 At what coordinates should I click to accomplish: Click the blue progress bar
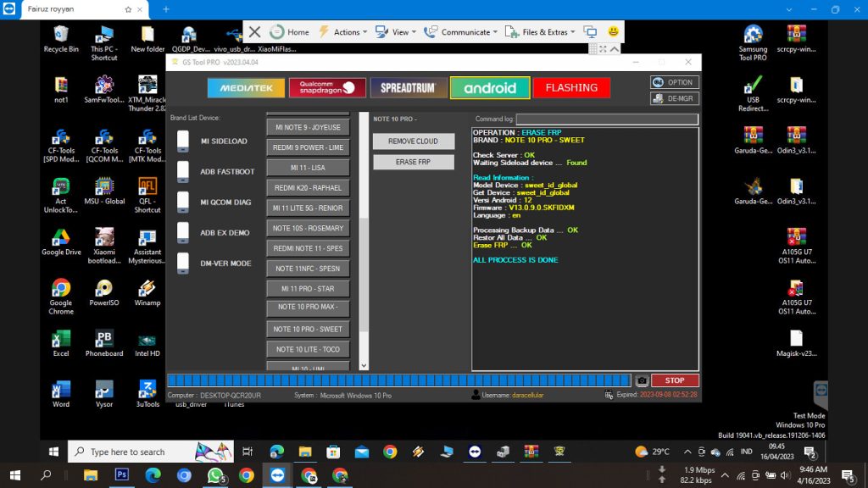click(x=398, y=380)
